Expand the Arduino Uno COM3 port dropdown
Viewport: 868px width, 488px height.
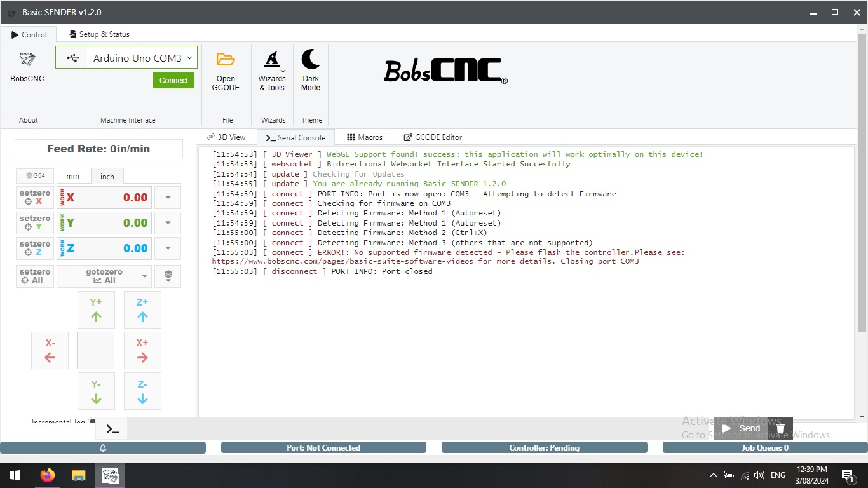[126, 57]
